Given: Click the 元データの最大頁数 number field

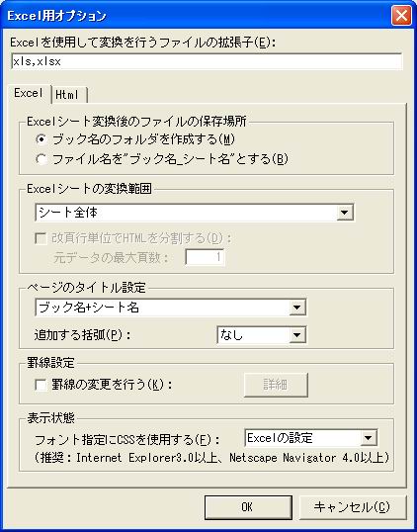Looking at the screenshot, I should pos(205,257).
